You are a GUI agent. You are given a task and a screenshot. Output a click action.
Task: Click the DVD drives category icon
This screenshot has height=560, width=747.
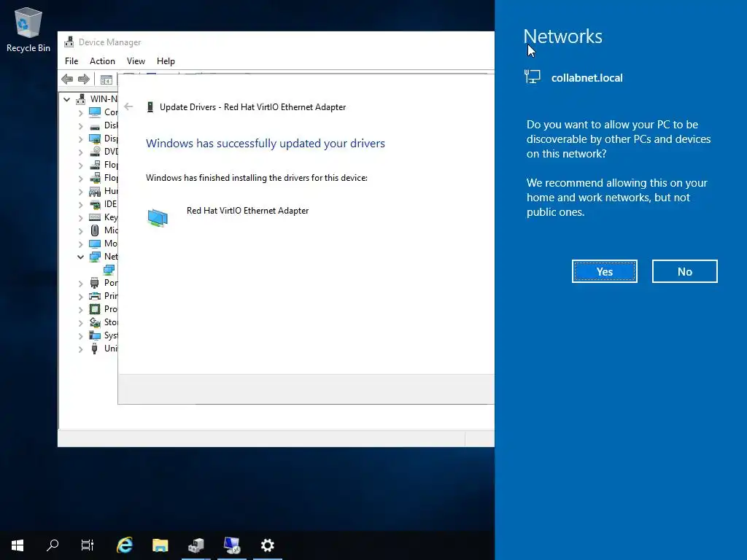(x=95, y=152)
